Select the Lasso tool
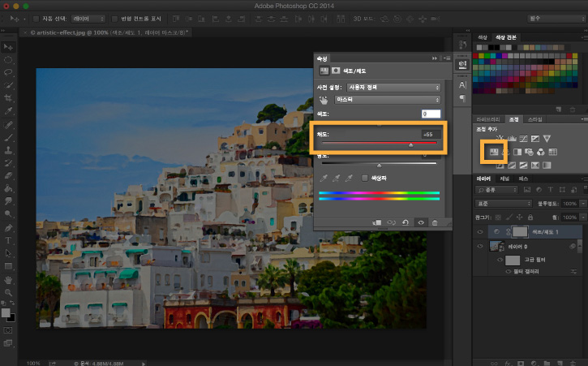588x366 pixels. (x=8, y=72)
